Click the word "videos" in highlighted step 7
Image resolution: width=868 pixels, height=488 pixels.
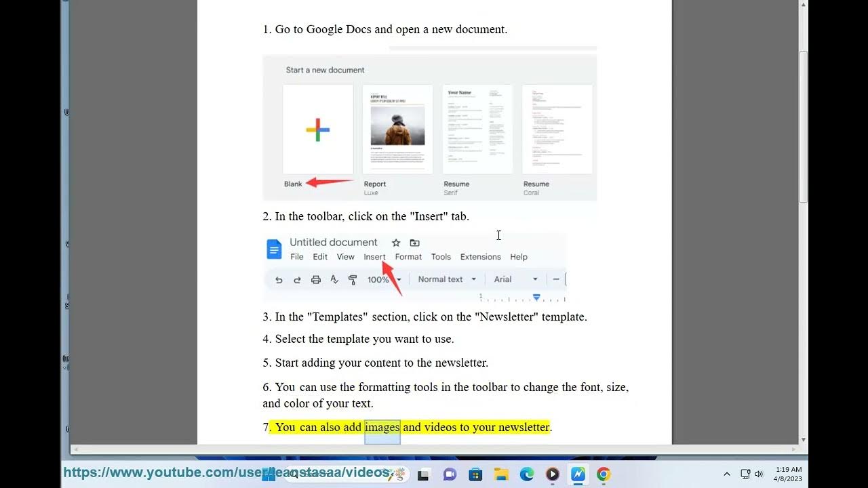point(441,427)
